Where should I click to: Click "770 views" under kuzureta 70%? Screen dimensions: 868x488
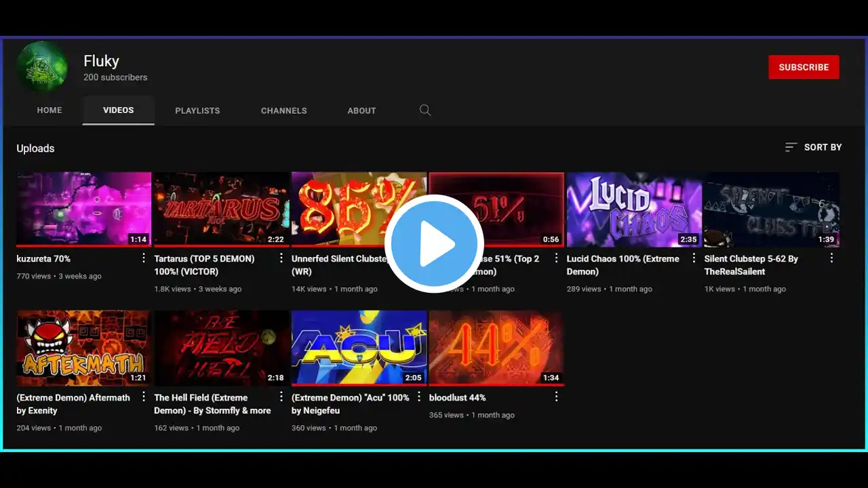click(x=34, y=276)
